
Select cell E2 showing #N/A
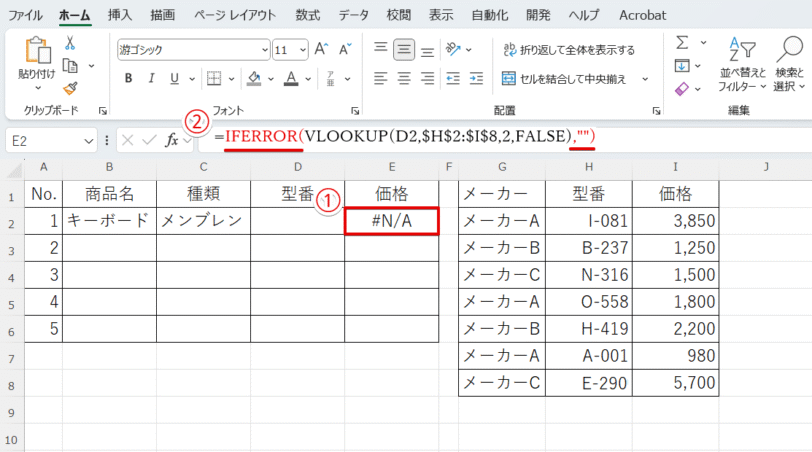tap(392, 221)
